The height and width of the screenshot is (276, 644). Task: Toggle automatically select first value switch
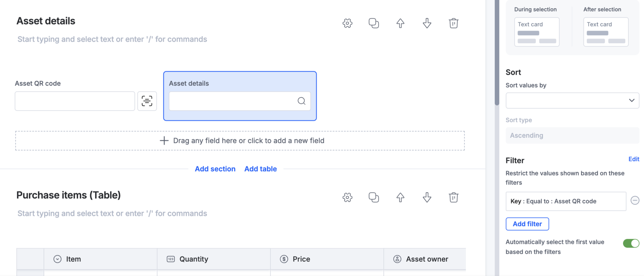click(631, 243)
